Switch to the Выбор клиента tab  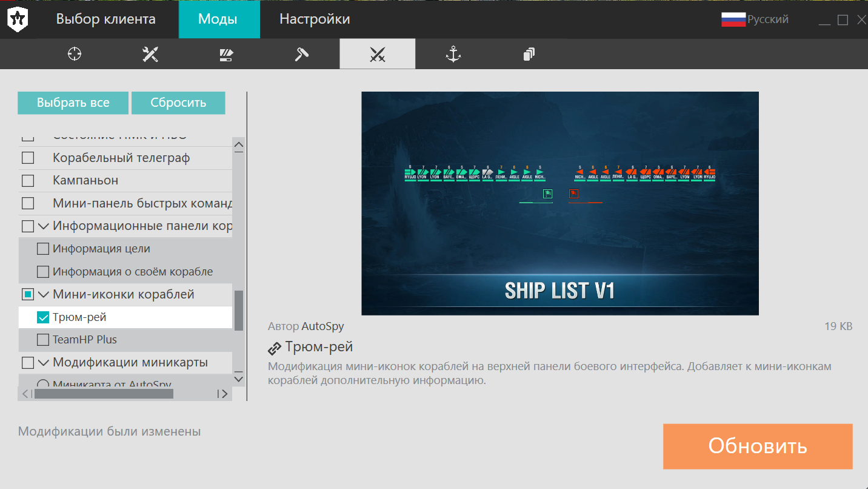click(106, 19)
